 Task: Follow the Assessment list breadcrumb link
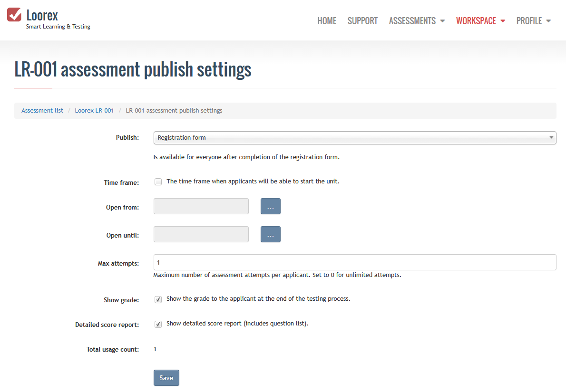pyautogui.click(x=42, y=110)
